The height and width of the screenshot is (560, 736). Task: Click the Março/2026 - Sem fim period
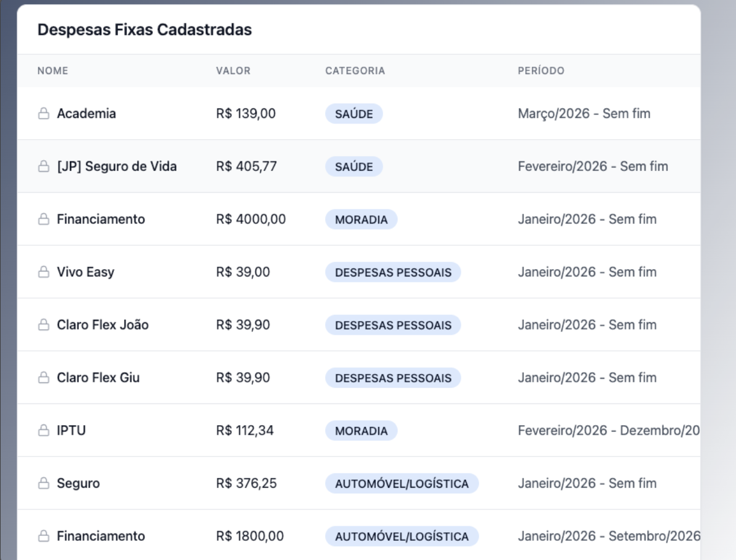[584, 114]
